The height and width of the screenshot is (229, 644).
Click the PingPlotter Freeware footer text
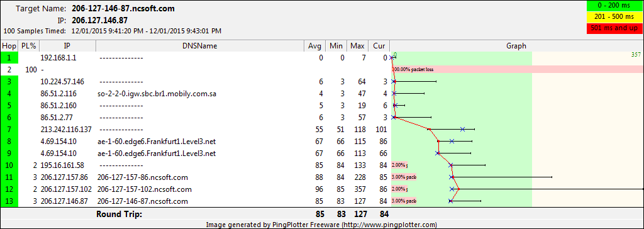(x=321, y=225)
